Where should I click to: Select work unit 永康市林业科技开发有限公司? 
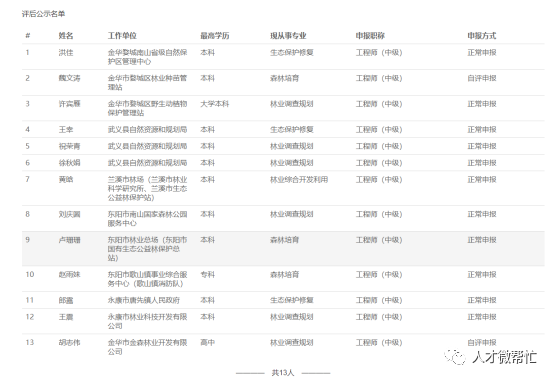(147, 321)
